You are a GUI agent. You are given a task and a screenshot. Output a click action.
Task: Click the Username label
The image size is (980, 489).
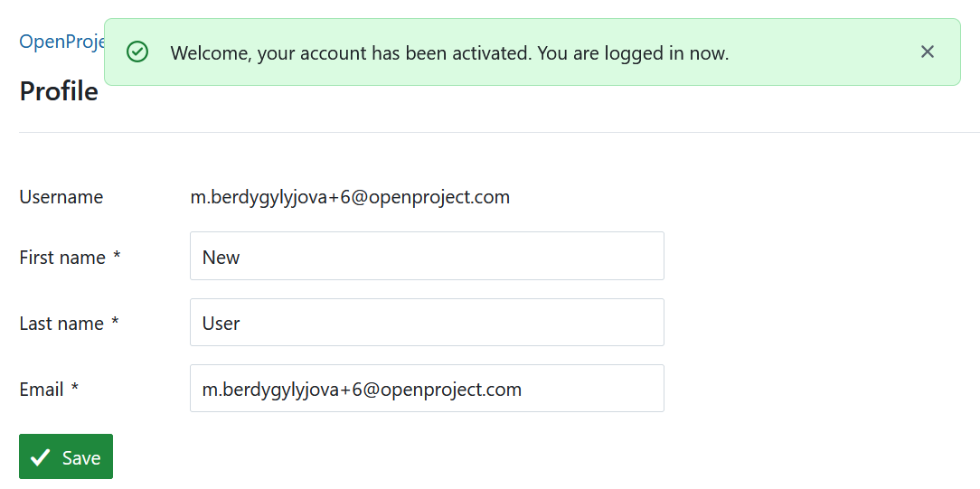point(61,197)
